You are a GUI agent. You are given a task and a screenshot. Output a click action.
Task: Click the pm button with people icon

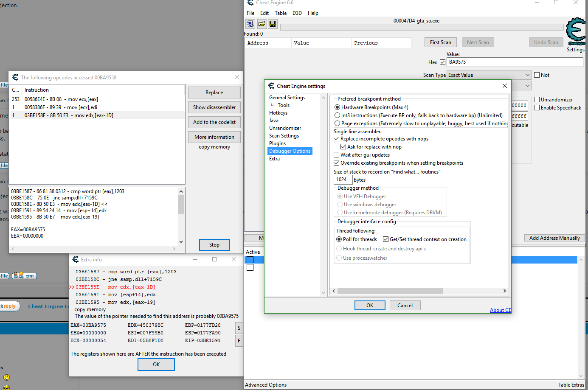pos(25,276)
